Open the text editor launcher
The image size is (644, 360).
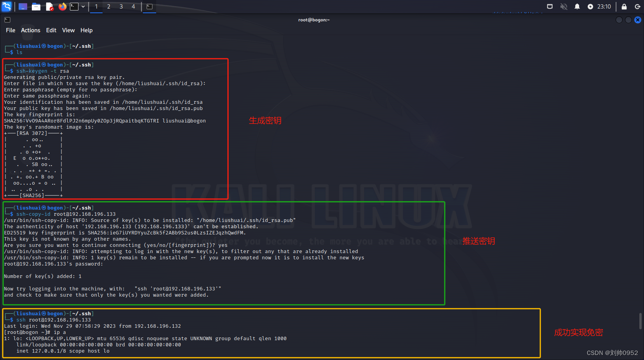49,7
